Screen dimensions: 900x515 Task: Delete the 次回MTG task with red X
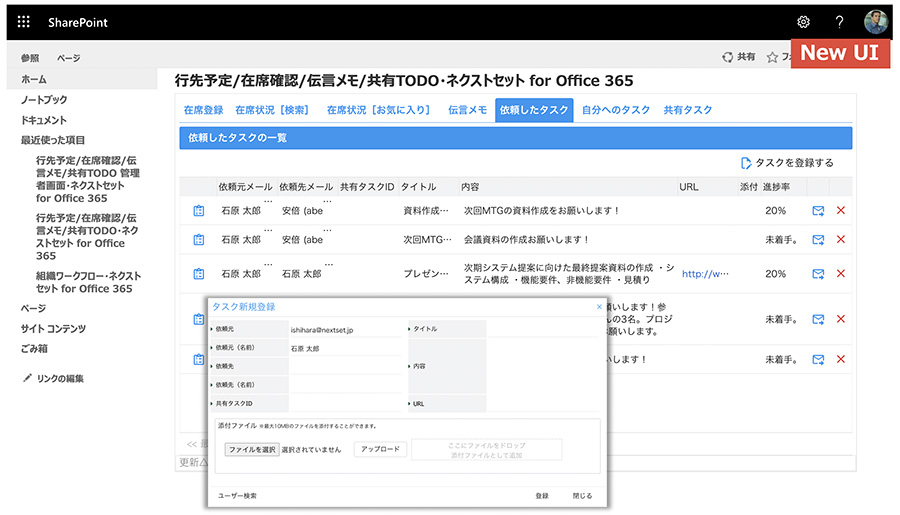click(841, 239)
